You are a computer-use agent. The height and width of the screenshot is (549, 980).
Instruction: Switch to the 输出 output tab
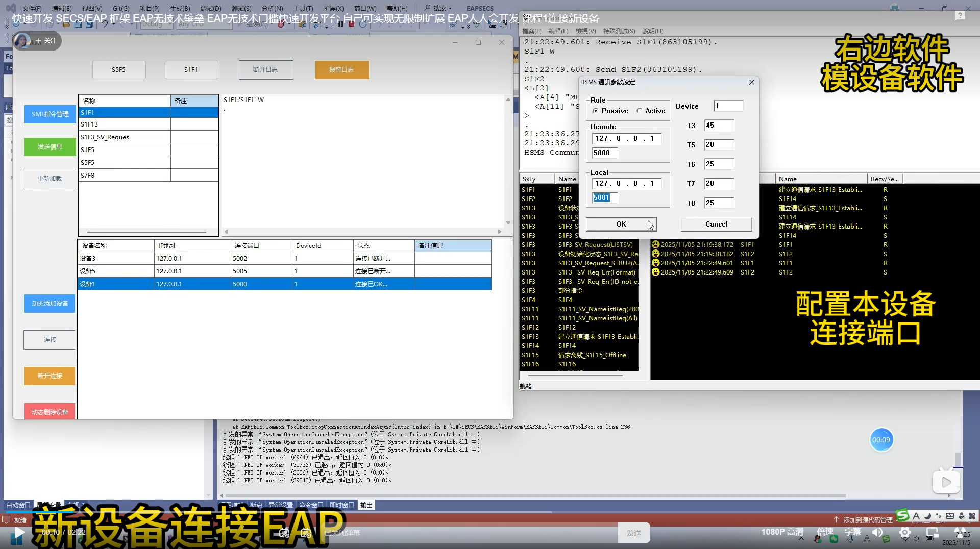[366, 505]
